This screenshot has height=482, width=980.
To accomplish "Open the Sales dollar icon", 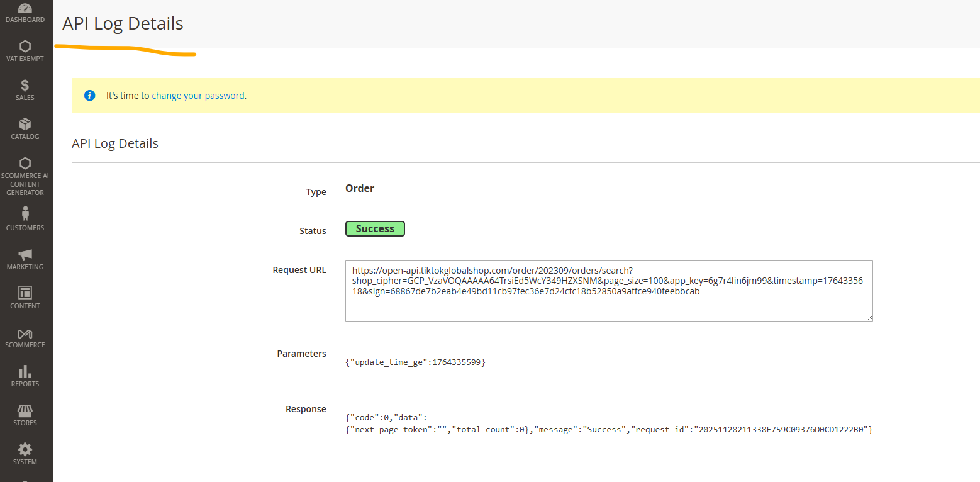I will tap(25, 86).
